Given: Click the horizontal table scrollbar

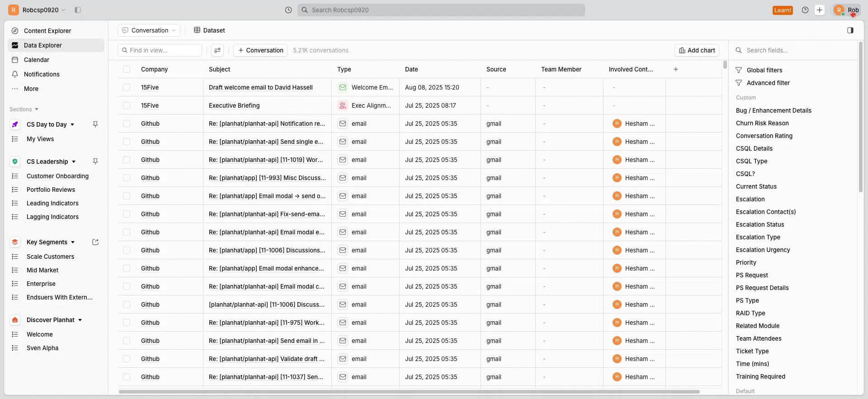Looking at the screenshot, I should tap(409, 392).
